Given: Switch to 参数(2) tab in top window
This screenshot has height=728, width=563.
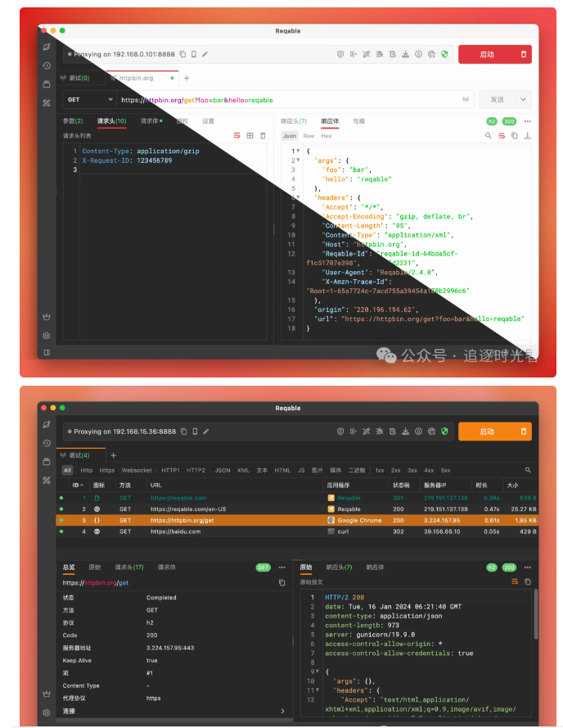Looking at the screenshot, I should click(73, 121).
